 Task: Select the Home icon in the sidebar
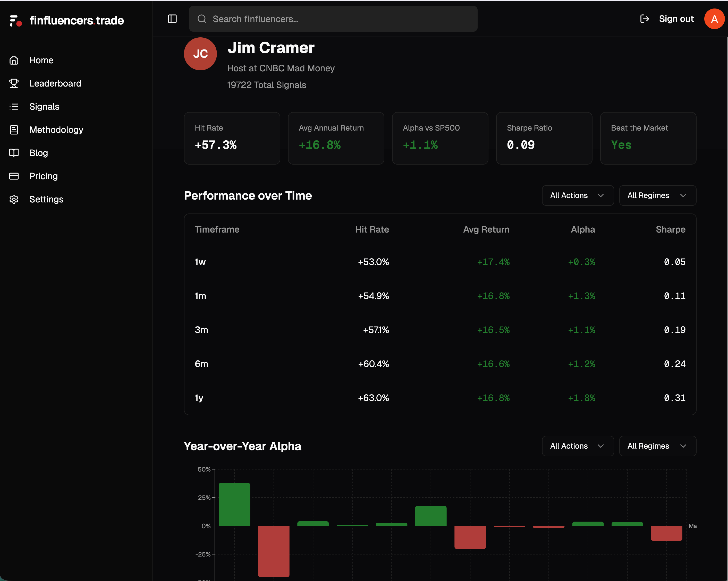tap(14, 60)
